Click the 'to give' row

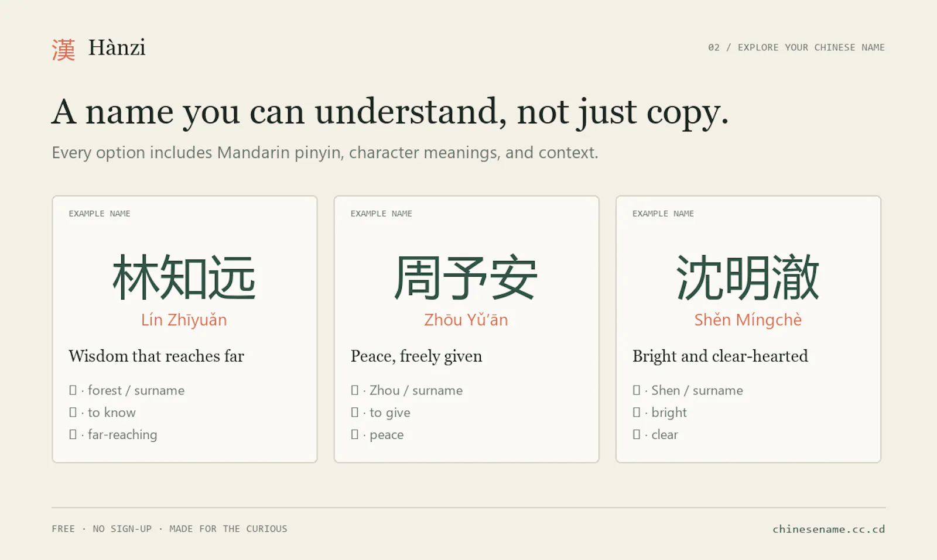click(x=381, y=413)
